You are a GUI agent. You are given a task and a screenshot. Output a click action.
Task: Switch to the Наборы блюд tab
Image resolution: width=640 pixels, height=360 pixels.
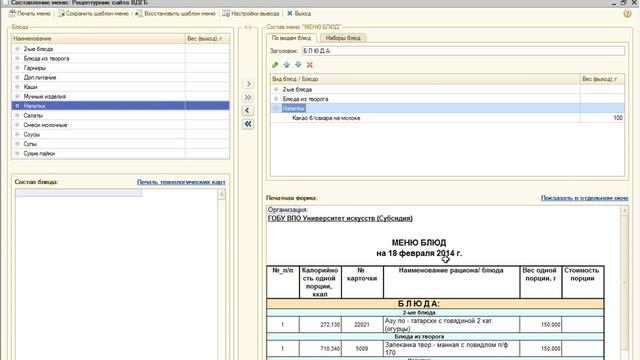pos(343,38)
